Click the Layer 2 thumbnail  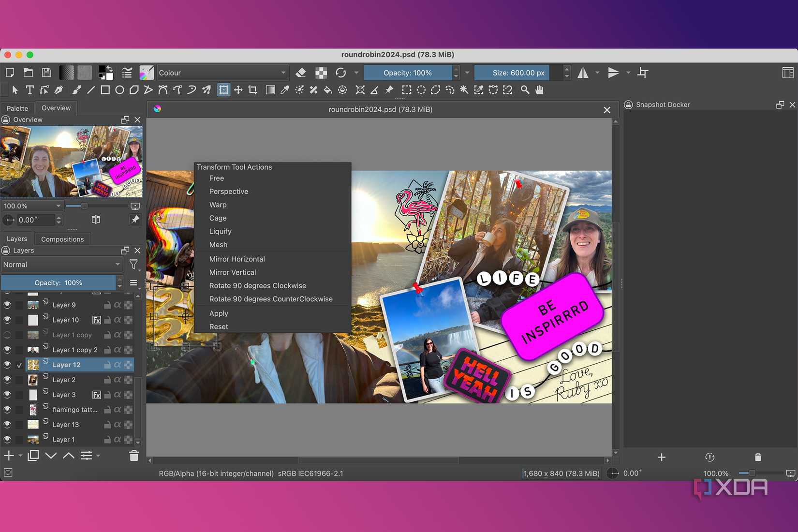point(33,380)
